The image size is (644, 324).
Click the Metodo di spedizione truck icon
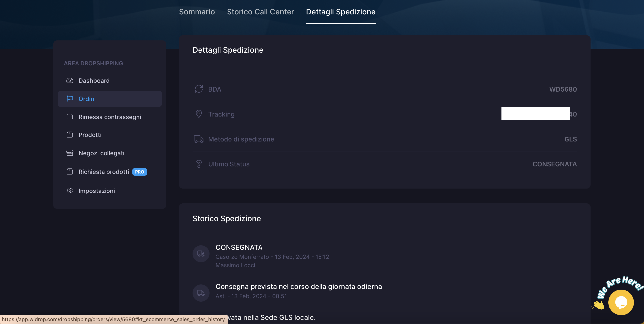[x=199, y=139]
